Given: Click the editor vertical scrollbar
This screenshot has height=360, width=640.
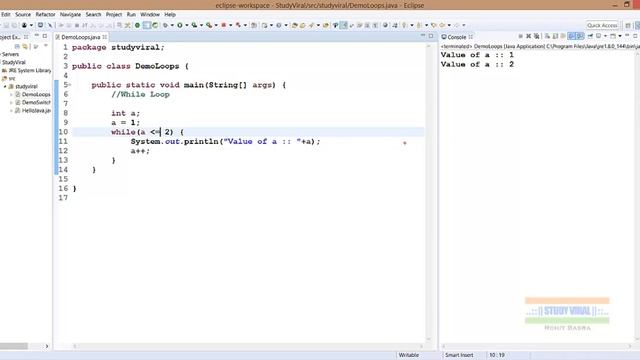Looking at the screenshot, I should point(428,192).
